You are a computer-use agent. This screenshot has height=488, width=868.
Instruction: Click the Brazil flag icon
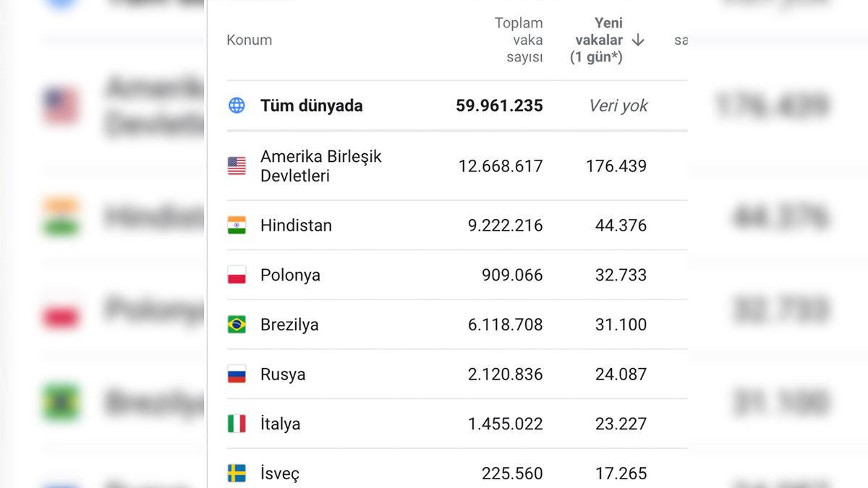point(237,325)
